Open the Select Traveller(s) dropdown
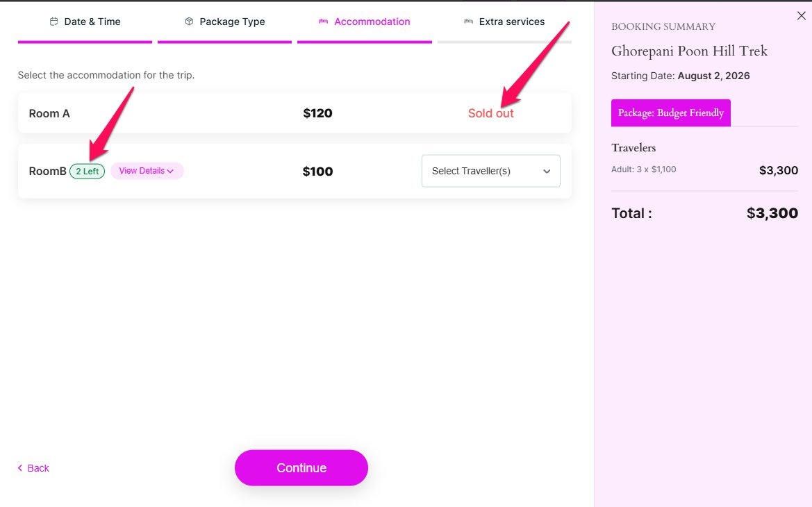This screenshot has width=812, height=507. click(x=490, y=171)
